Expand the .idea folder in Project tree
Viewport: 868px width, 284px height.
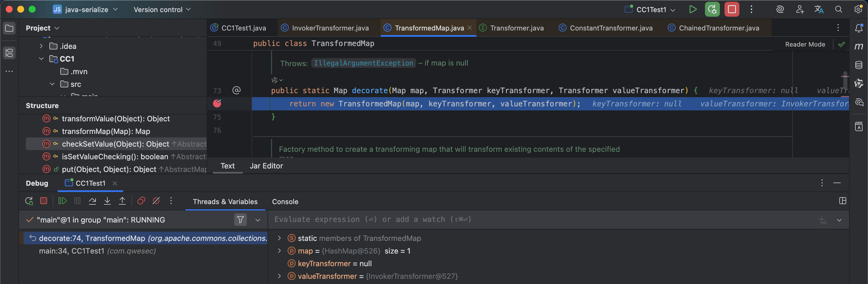(x=41, y=46)
